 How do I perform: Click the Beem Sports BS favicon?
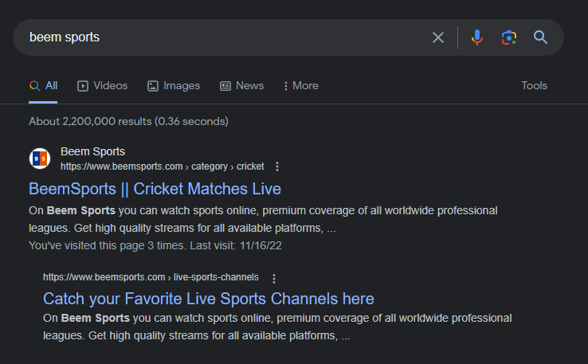40,159
